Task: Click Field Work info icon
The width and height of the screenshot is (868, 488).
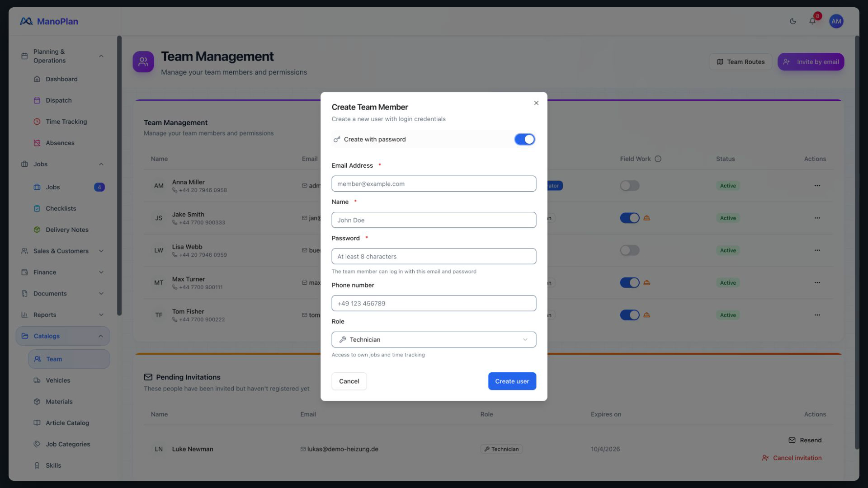Action: pyautogui.click(x=658, y=159)
